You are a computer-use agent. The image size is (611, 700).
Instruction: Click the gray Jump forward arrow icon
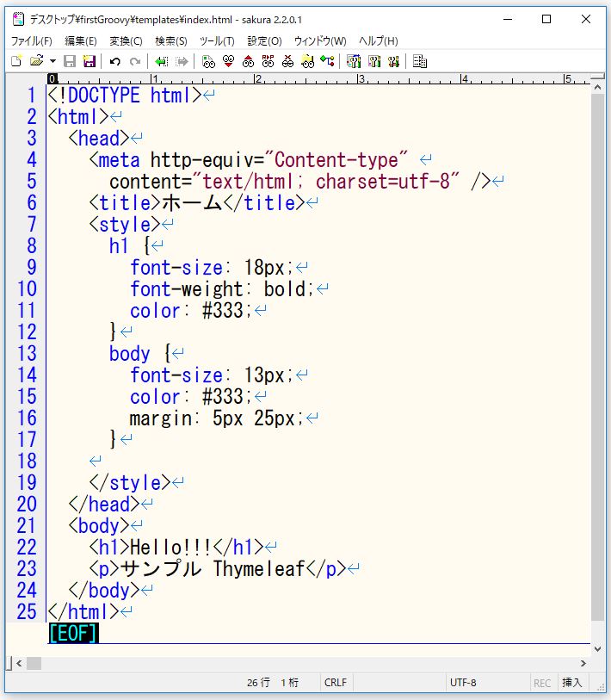pos(182,61)
